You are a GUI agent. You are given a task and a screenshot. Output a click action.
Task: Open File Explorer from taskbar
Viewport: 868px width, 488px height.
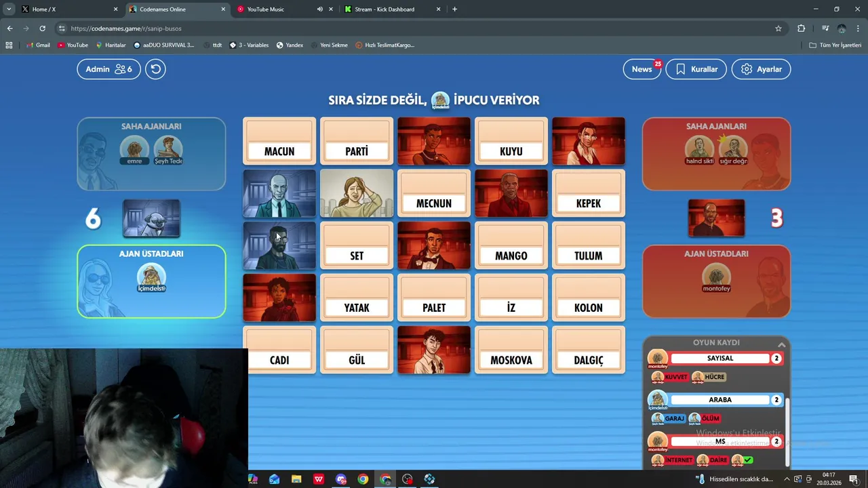(296, 479)
